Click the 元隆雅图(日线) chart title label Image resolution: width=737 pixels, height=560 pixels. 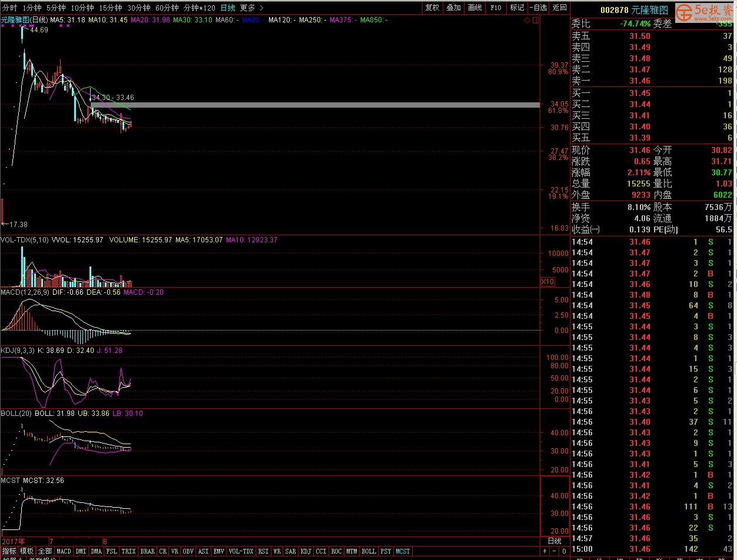(x=24, y=20)
